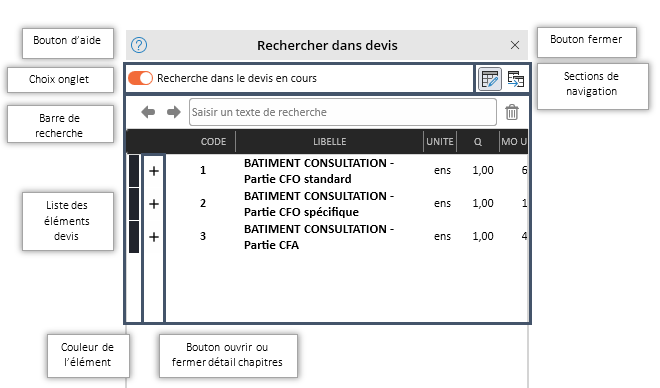Clear search with the trash icon
The width and height of the screenshot is (660, 388).
click(512, 112)
